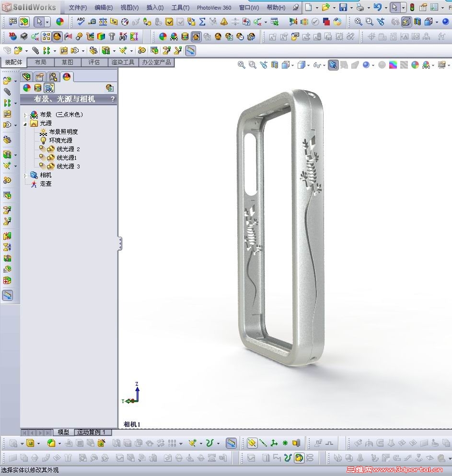Select the 运动算例 1 bottom tab
The width and height of the screenshot is (452, 476).
tap(91, 432)
